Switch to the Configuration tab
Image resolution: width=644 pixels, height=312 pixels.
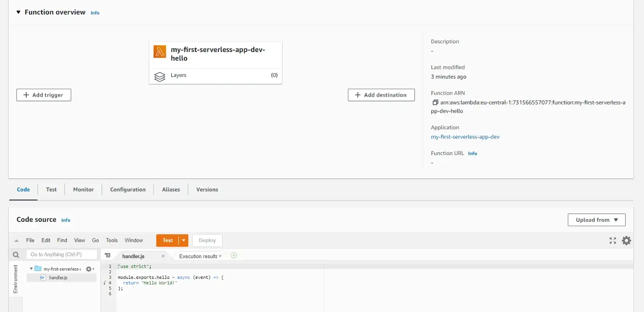127,190
